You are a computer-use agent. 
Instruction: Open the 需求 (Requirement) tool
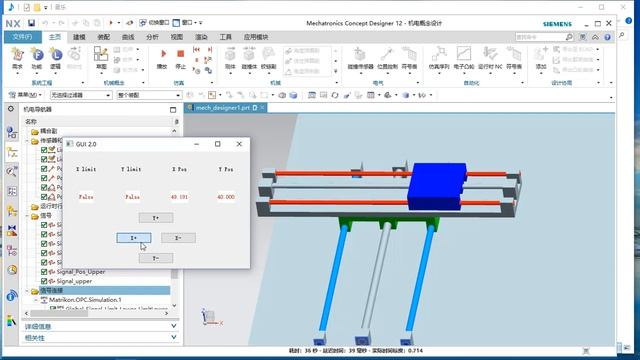[x=17, y=59]
